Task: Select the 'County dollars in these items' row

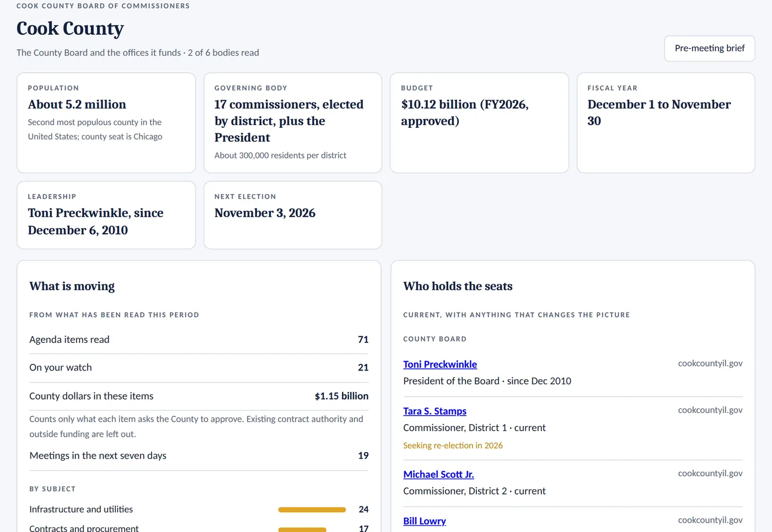Action: [x=199, y=396]
